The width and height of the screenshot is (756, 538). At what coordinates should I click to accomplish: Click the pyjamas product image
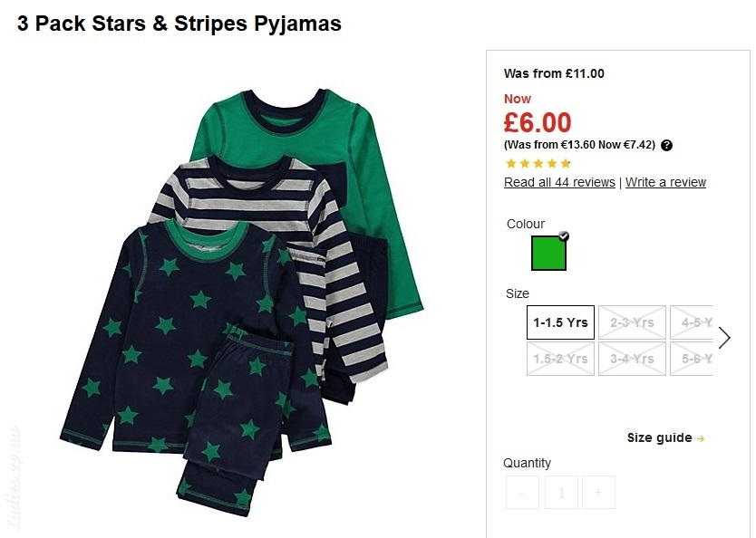click(241, 303)
